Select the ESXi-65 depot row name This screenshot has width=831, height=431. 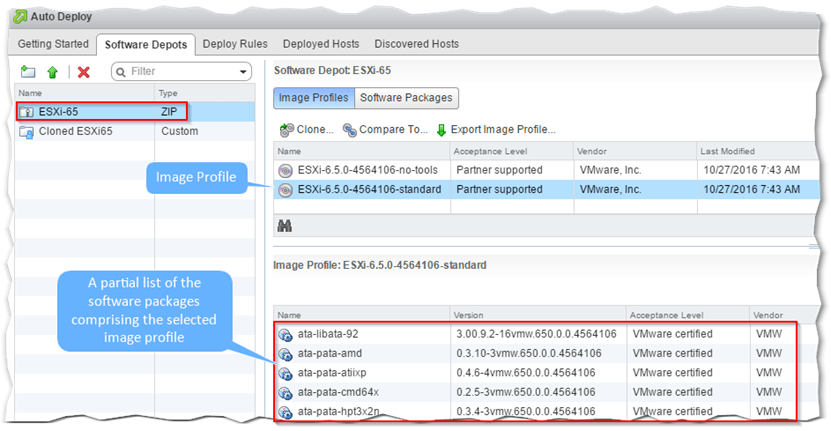[x=58, y=112]
